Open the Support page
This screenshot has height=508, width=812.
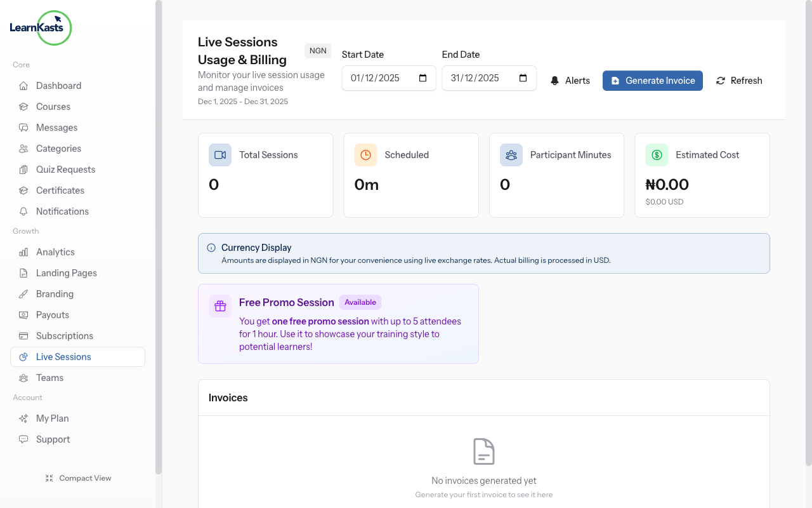click(x=53, y=439)
